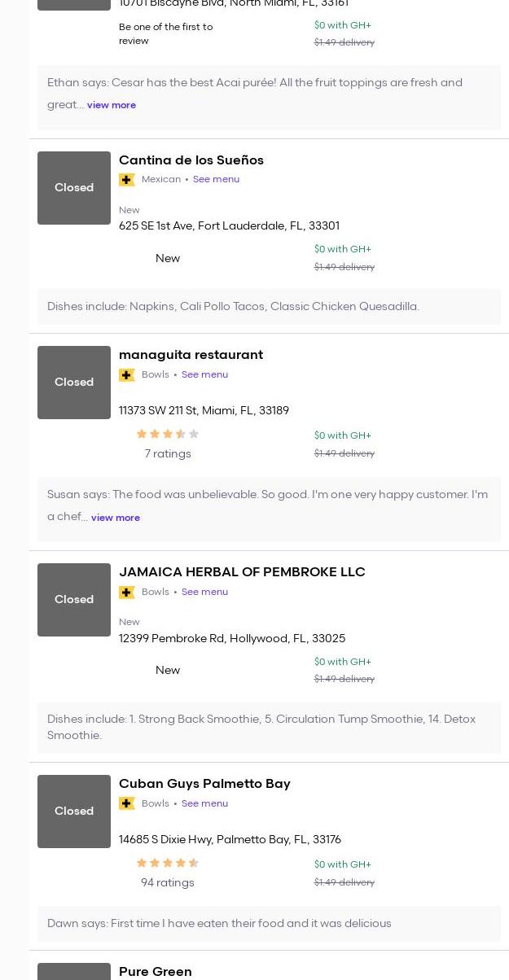Click GH+ badge icon beside Cantina de los Sueños
This screenshot has height=980, width=509.
[126, 180]
